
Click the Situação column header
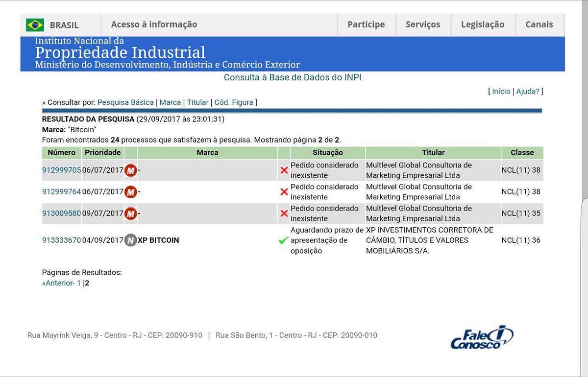[x=328, y=153]
